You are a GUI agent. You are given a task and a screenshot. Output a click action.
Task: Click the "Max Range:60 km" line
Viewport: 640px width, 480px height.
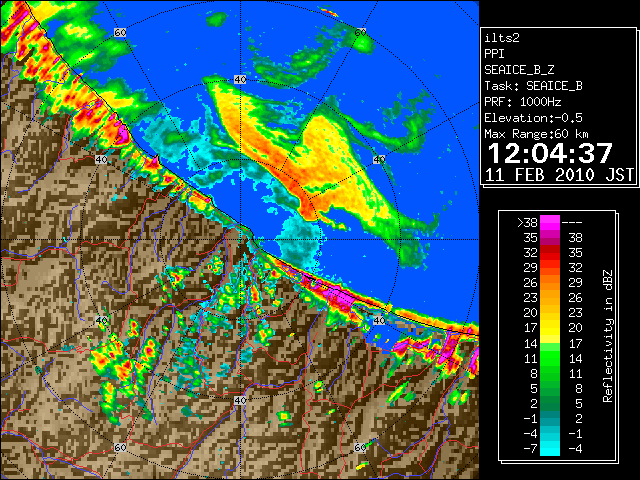(536, 134)
